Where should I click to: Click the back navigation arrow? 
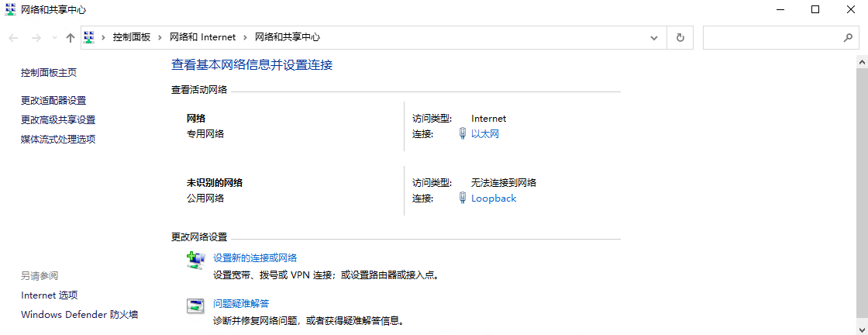pos(13,37)
